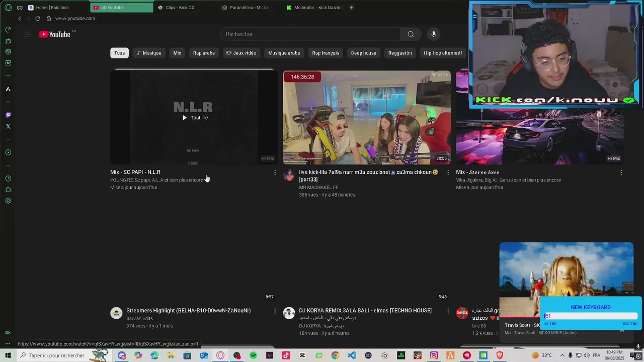Open the MR MACHAKEL FF channel name
The height and width of the screenshot is (362, 644).
click(318, 188)
